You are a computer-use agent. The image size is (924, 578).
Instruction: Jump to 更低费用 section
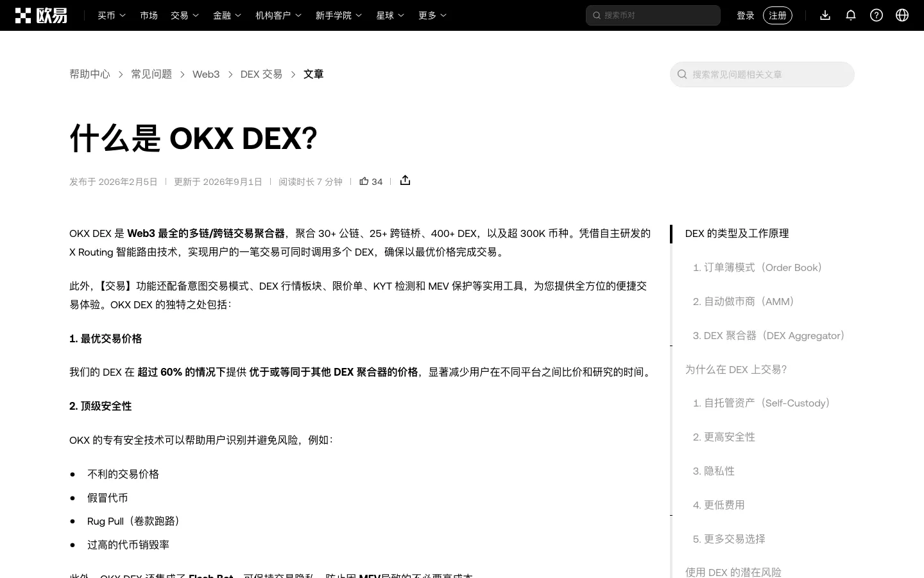(719, 505)
